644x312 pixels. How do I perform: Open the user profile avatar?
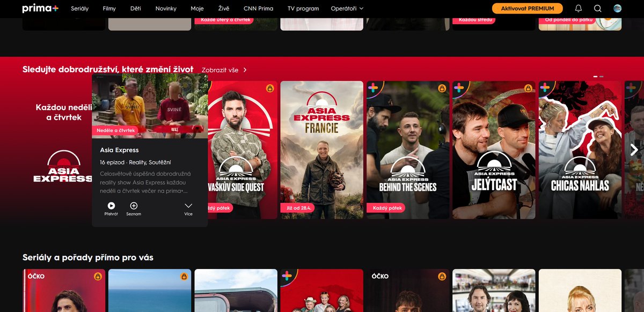pos(617,9)
